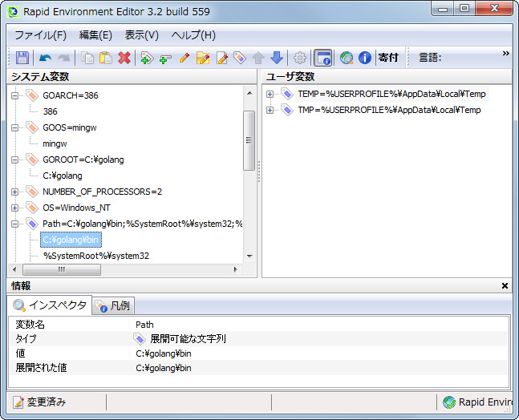Collapse the Path variable node
Screen dimensions: 519x420
pyautogui.click(x=14, y=224)
